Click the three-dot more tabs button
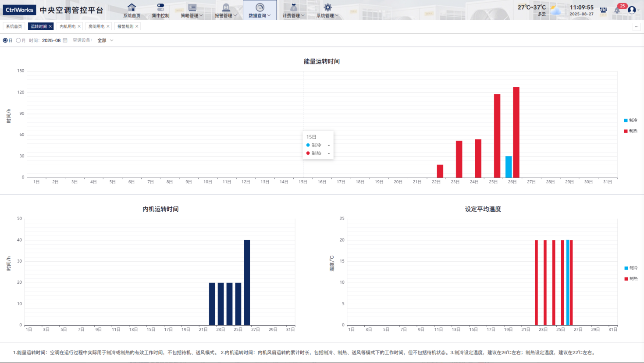Viewport: 644px width, 363px height. point(637,27)
